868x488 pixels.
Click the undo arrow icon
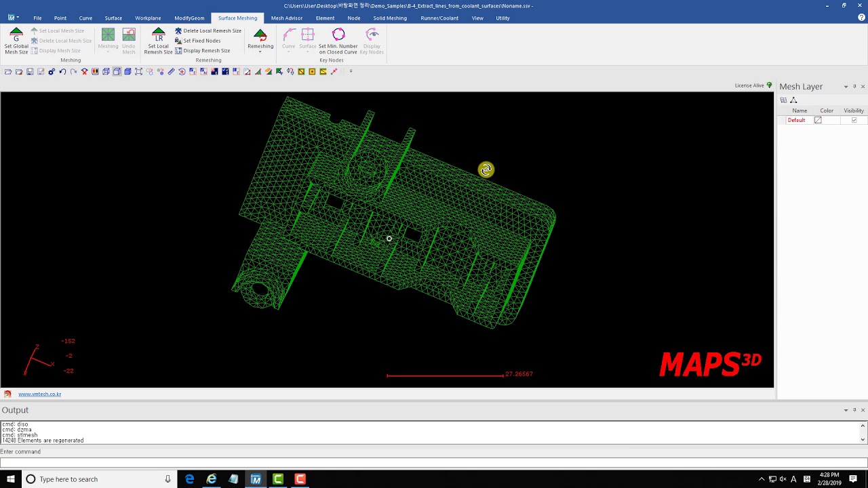(62, 72)
